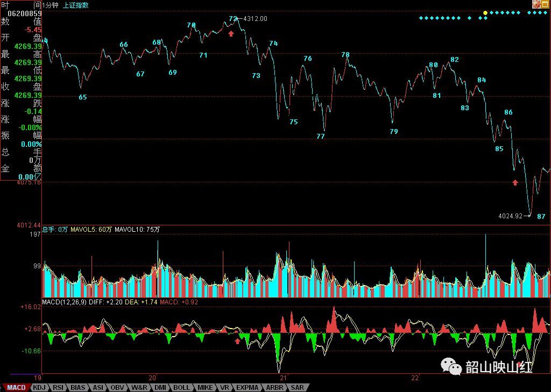Image resolution: width=551 pixels, height=392 pixels.
Task: Click wave label 79 on the chart
Action: coord(394,131)
